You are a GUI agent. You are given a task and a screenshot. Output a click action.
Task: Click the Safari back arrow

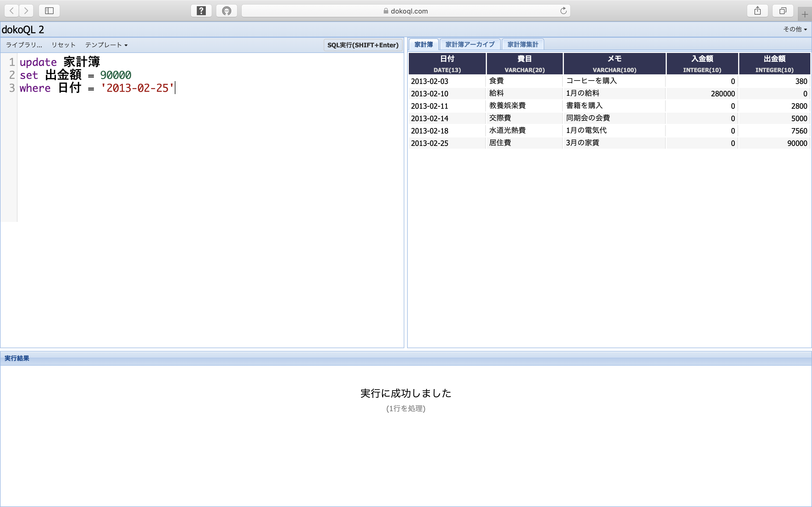[x=12, y=11]
